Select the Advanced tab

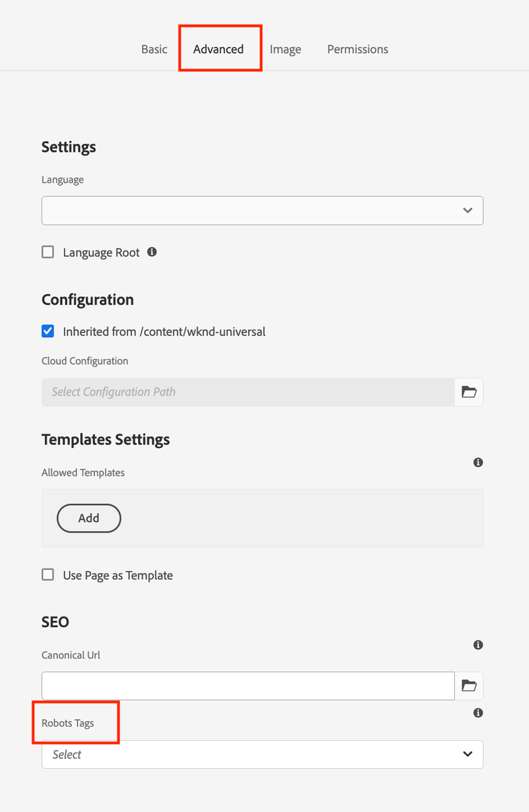(219, 49)
